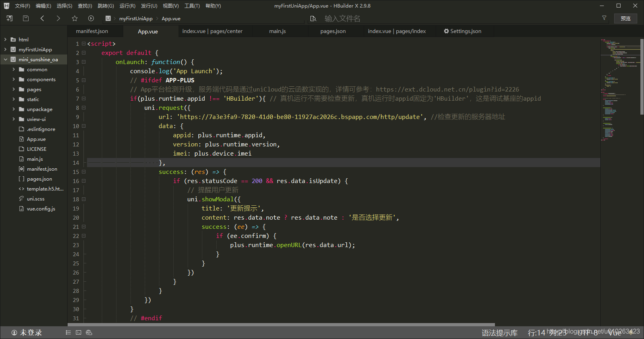Click the user login icon
The height and width of the screenshot is (339, 644).
14,333
